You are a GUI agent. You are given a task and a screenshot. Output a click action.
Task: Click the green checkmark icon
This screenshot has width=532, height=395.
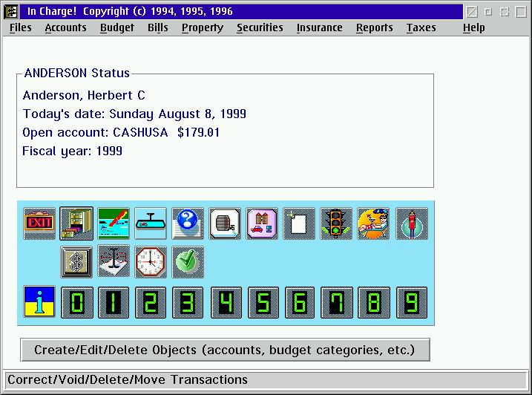pyautogui.click(x=188, y=262)
